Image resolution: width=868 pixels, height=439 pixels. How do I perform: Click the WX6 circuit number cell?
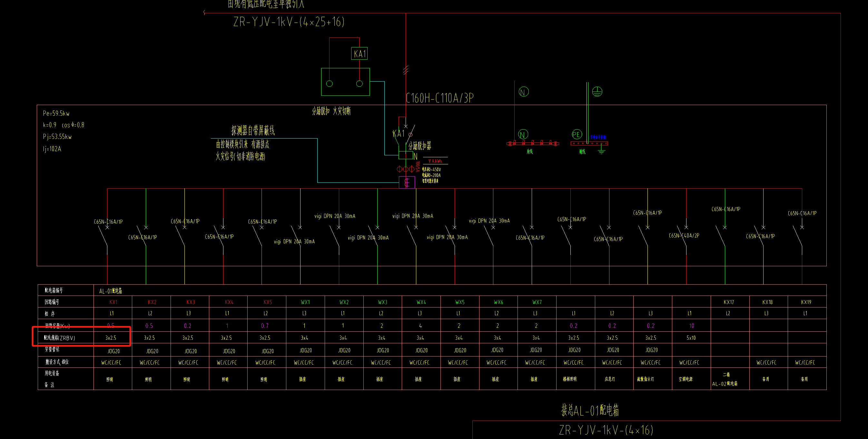pos(498,302)
